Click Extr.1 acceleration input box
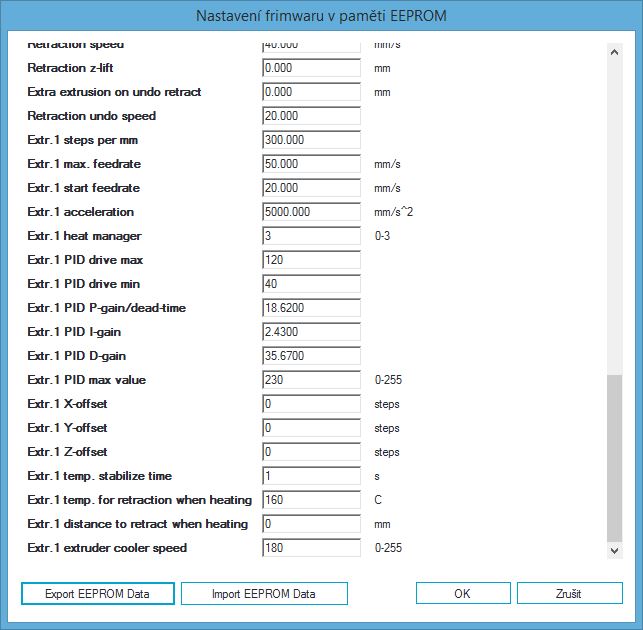This screenshot has height=630, width=643. [310, 212]
